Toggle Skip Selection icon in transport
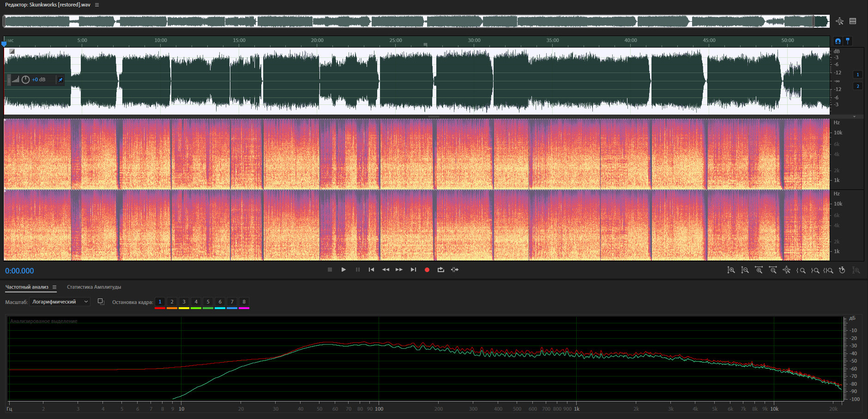The width and height of the screenshot is (868, 419). pos(455,270)
